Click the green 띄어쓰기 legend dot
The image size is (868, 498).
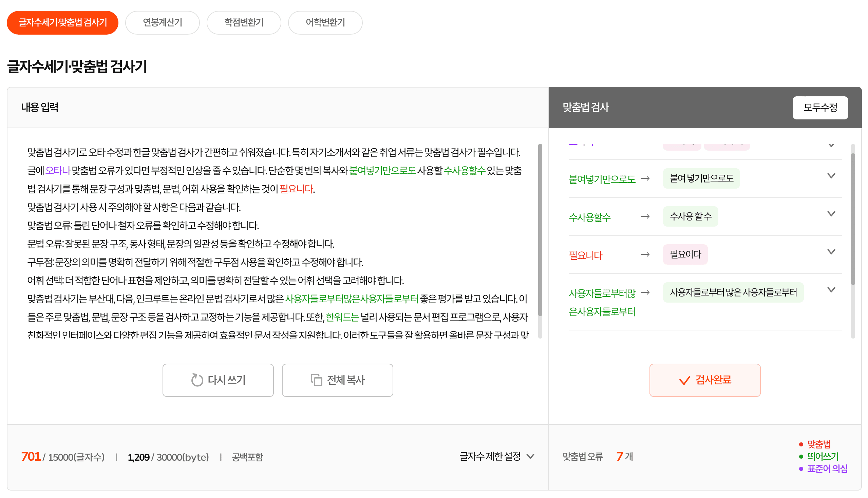(x=801, y=456)
